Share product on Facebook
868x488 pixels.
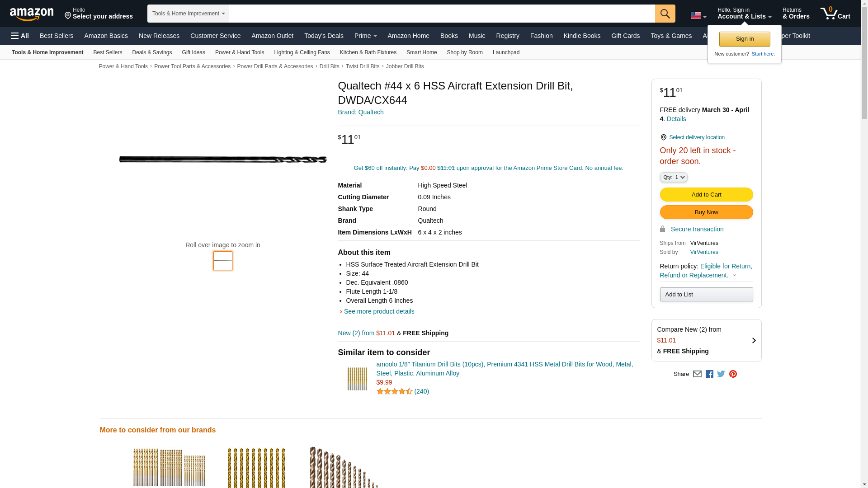709,374
